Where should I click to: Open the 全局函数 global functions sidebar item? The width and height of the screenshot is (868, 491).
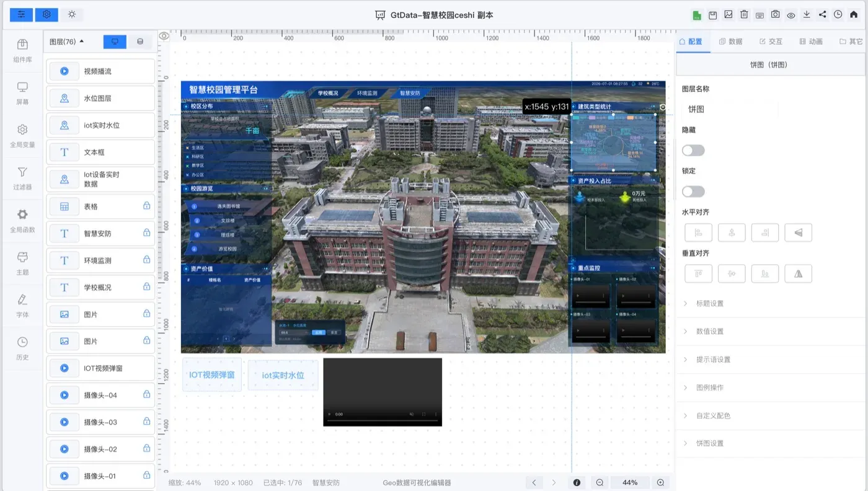(x=22, y=221)
